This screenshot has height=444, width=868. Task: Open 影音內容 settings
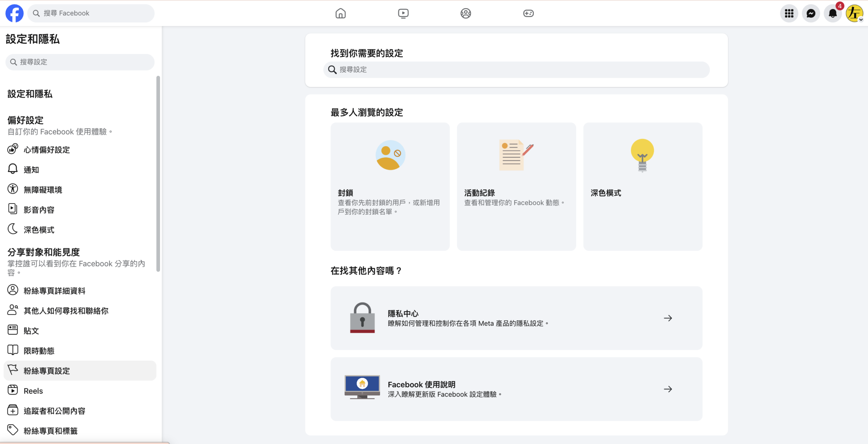click(x=80, y=210)
